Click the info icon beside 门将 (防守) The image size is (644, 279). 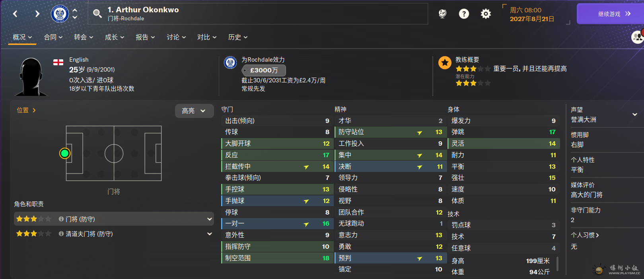pos(61,219)
